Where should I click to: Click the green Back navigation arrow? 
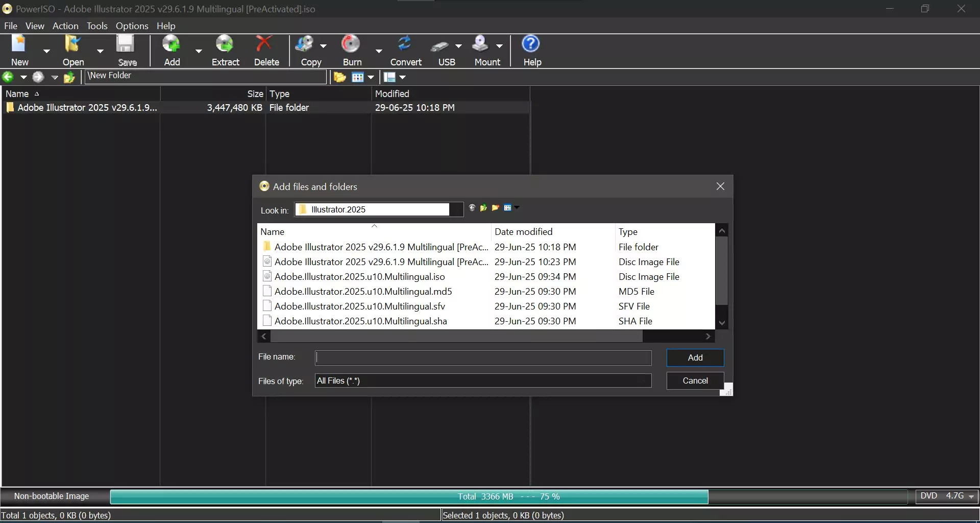pos(8,77)
